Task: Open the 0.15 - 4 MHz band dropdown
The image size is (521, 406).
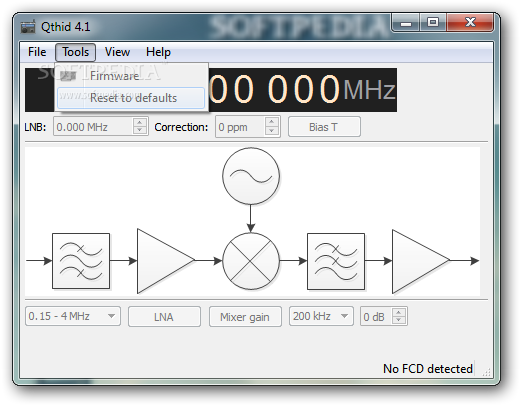Action: tap(73, 316)
